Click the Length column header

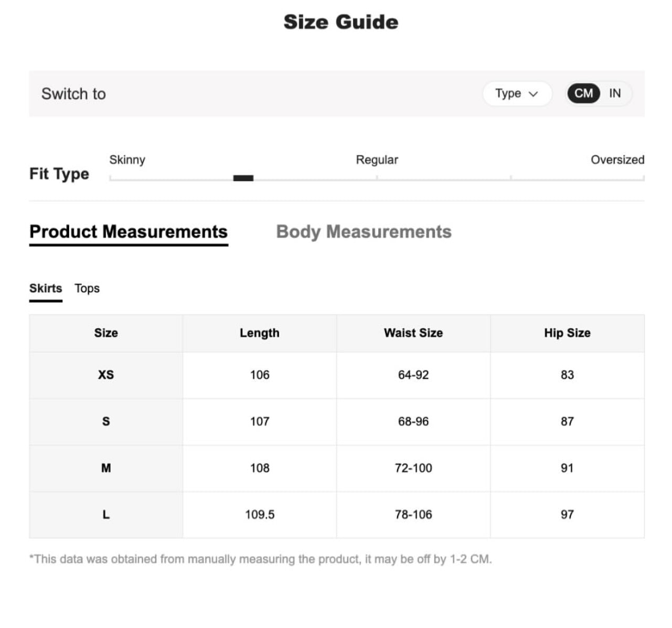(x=260, y=333)
